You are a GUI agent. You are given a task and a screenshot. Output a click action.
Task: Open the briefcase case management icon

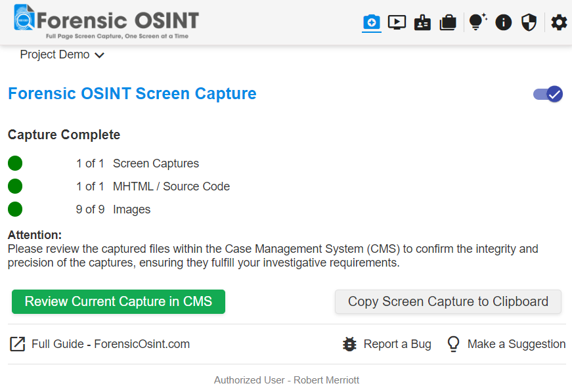tap(448, 22)
